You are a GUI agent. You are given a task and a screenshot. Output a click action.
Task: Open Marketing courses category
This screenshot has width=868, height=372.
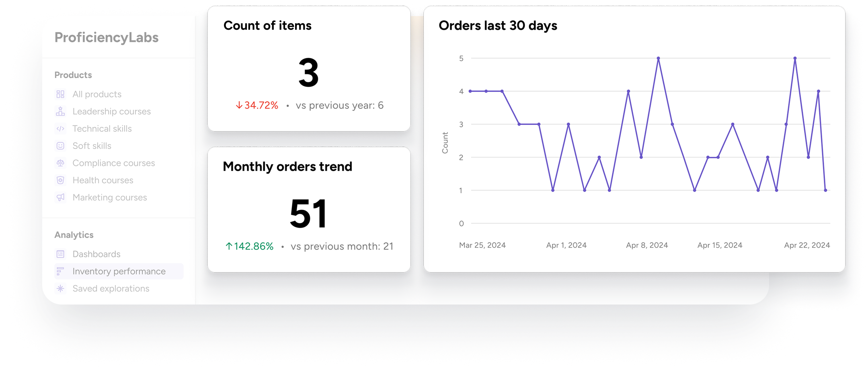click(x=110, y=197)
